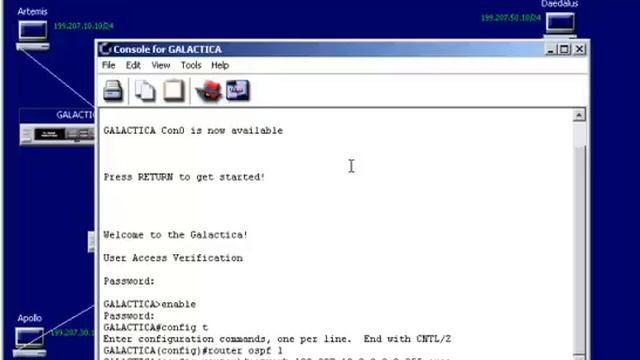Screen dimensions: 640x360
Task: Click the console scrollbar up arrow
Action: point(578,115)
